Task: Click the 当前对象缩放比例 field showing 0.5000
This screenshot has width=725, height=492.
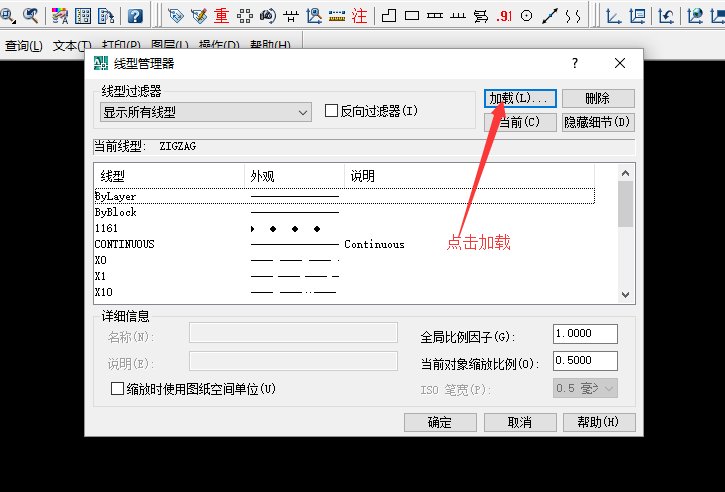Action: click(x=585, y=361)
